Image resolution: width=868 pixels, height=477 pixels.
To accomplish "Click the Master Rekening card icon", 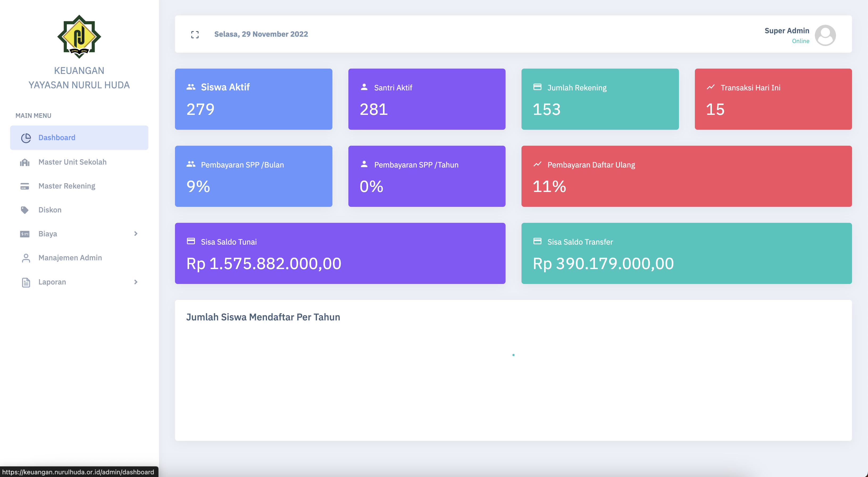I will pos(25,186).
